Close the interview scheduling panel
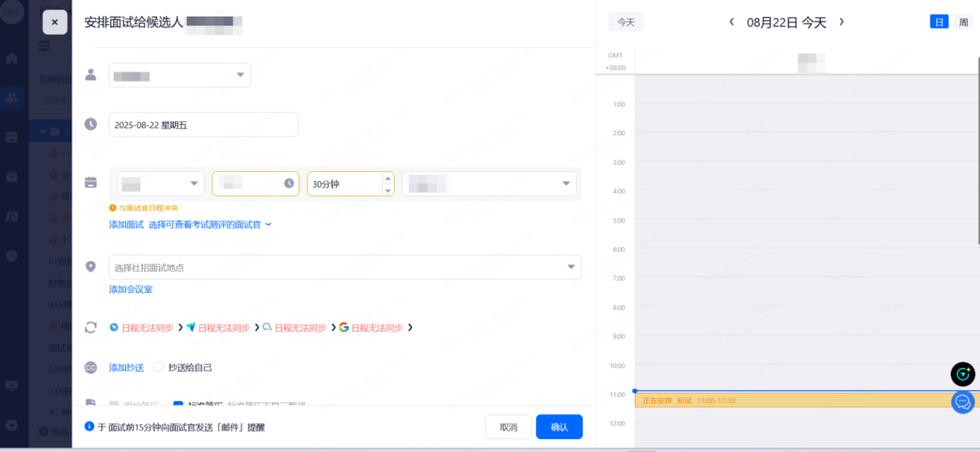This screenshot has height=452, width=980. [x=55, y=23]
